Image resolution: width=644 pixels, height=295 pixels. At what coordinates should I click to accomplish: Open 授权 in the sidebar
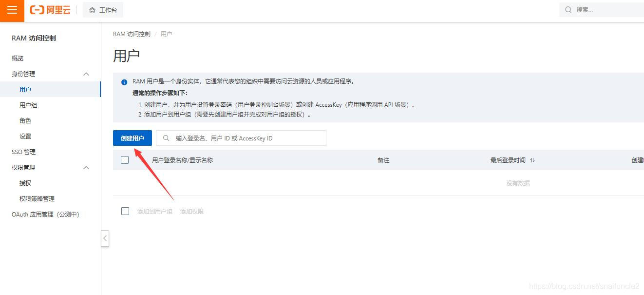point(25,183)
